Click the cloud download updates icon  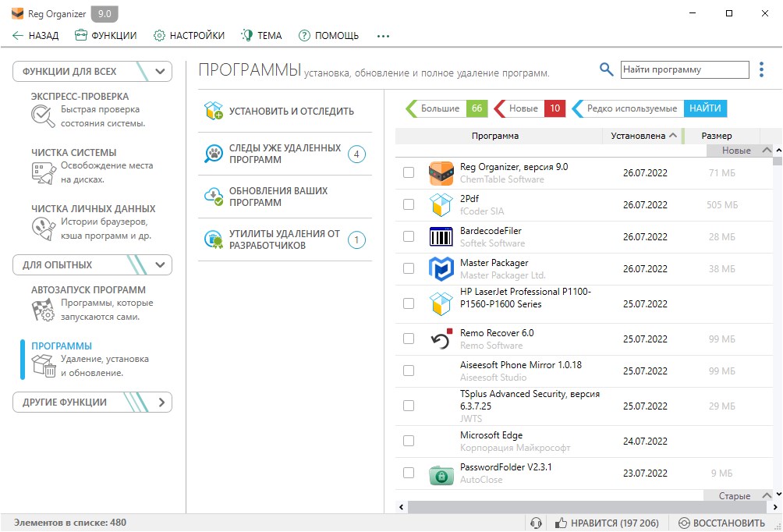(213, 197)
